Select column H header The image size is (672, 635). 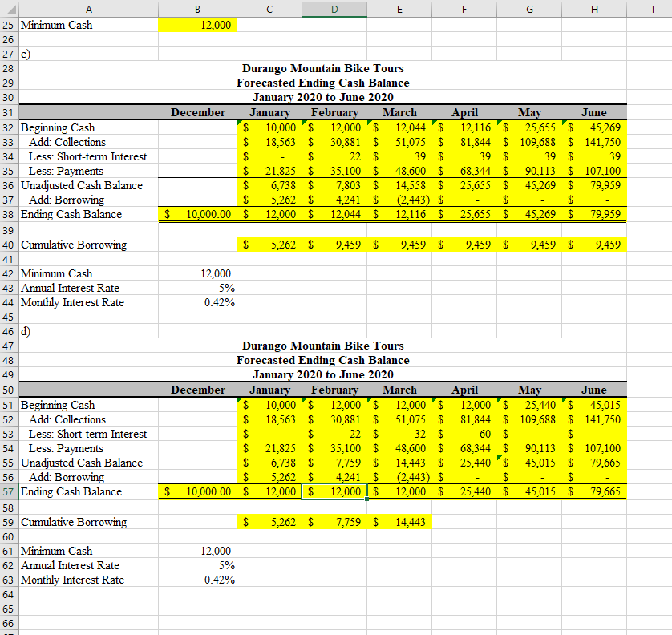click(594, 9)
